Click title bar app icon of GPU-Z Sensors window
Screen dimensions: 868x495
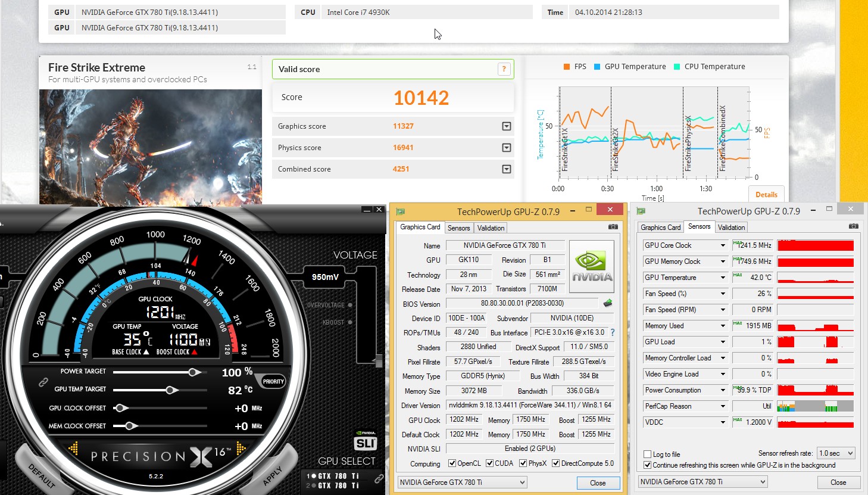tap(641, 211)
